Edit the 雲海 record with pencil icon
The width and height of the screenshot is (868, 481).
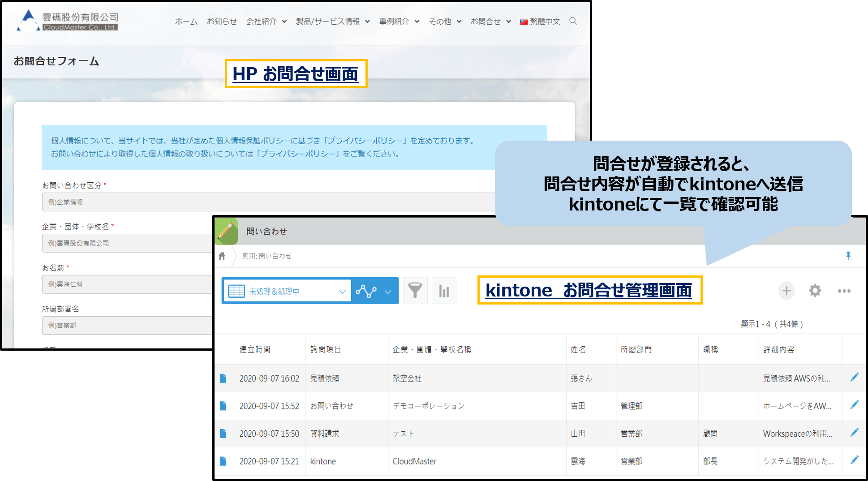click(855, 460)
